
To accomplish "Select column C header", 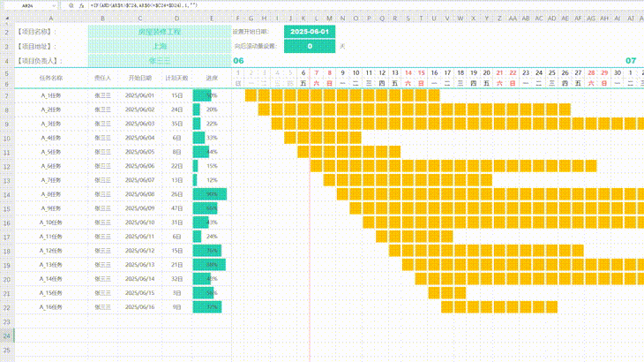I will pyautogui.click(x=140, y=19).
